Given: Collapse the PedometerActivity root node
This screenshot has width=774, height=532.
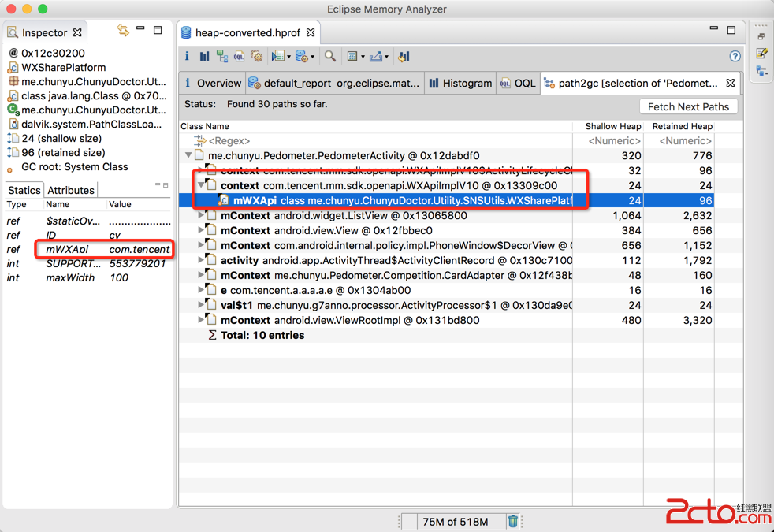Looking at the screenshot, I should 188,156.
